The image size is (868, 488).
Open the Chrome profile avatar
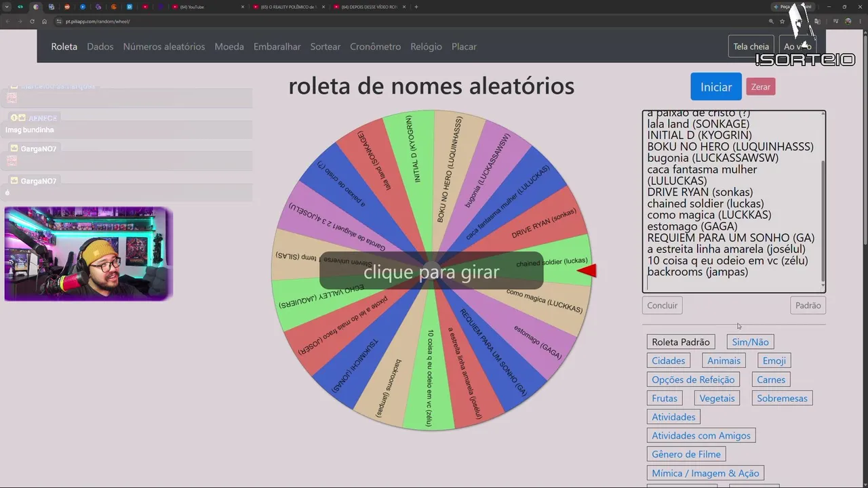[848, 22]
